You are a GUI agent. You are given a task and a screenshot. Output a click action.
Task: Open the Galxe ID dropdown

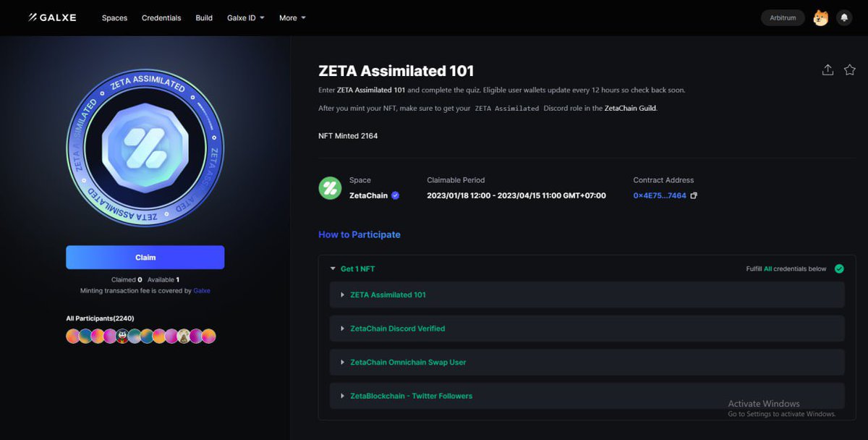pyautogui.click(x=245, y=17)
